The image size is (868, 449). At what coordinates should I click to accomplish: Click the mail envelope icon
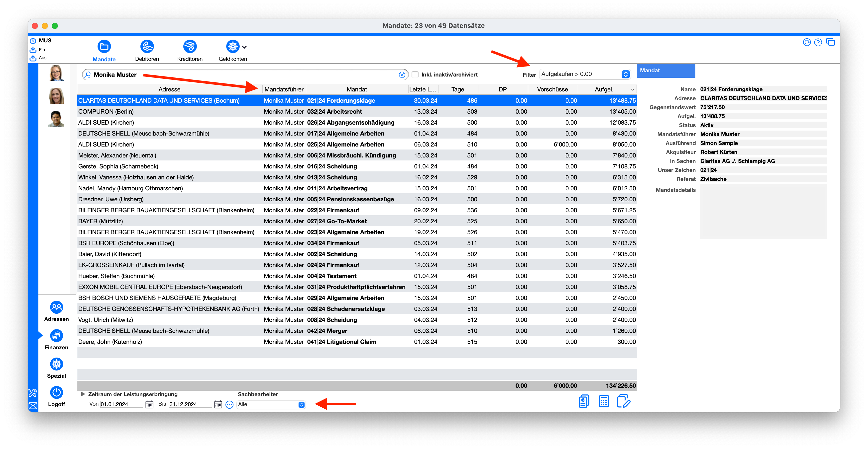[33, 406]
